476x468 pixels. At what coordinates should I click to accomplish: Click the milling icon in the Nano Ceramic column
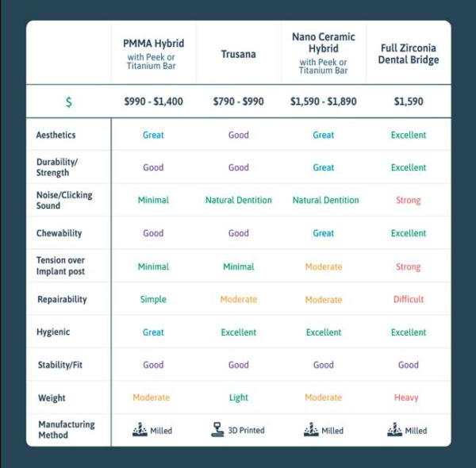(x=309, y=430)
